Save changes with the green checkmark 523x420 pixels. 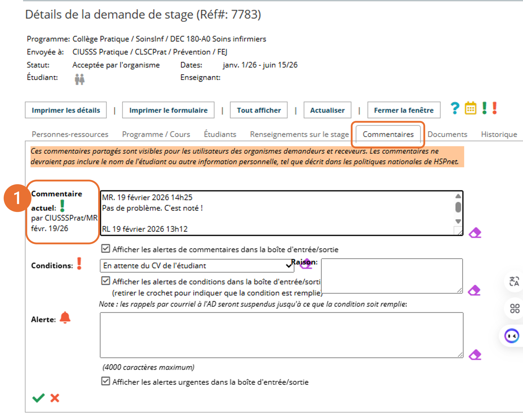[x=38, y=398]
